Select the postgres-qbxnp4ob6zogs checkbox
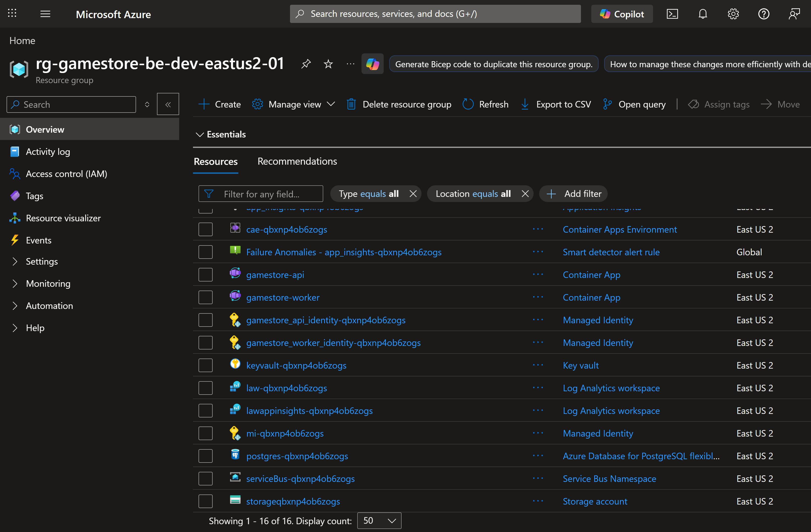This screenshot has height=532, width=811. point(206,456)
